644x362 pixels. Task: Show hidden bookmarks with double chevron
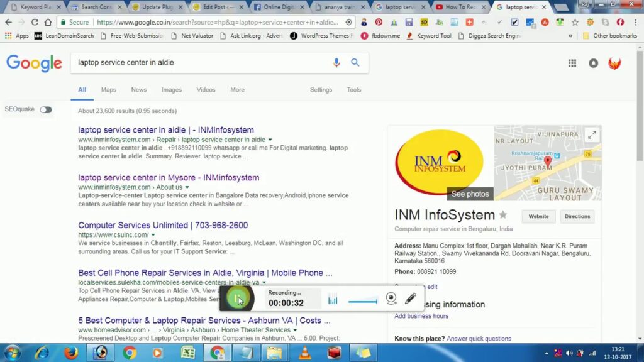(570, 36)
